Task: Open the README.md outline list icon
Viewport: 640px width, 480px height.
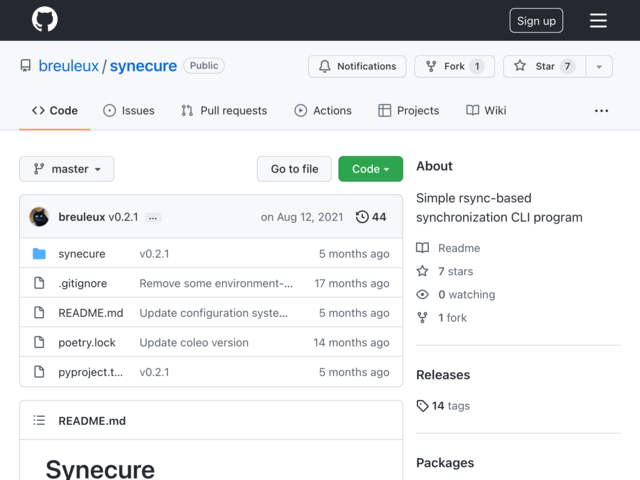Action: click(39, 420)
